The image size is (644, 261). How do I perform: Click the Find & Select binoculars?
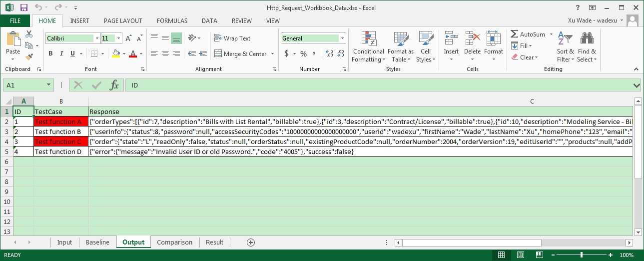point(587,47)
